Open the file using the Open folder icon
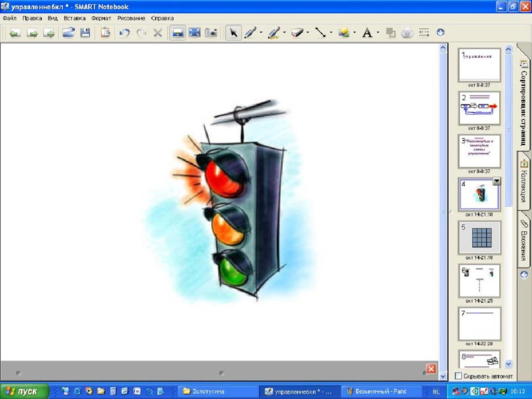This screenshot has height=399, width=532. [x=68, y=32]
